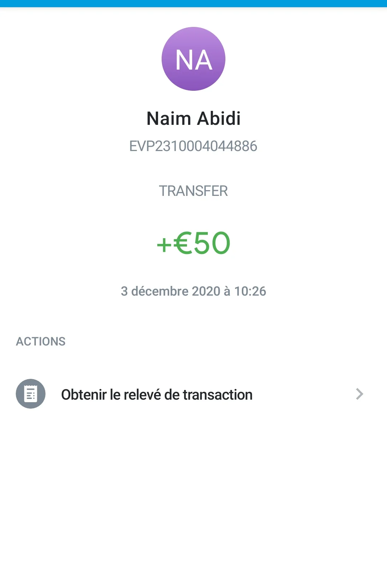Tap the ACTIONS section header
This screenshot has height=588, width=387.
point(41,342)
